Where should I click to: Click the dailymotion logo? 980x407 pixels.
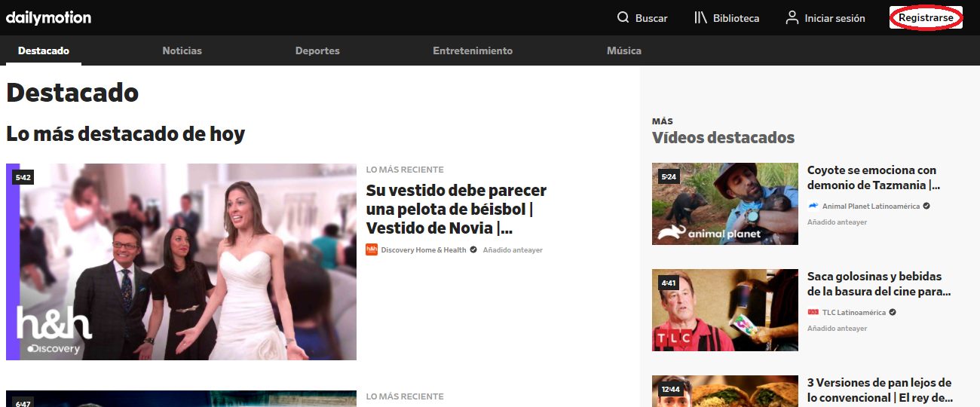(x=48, y=17)
